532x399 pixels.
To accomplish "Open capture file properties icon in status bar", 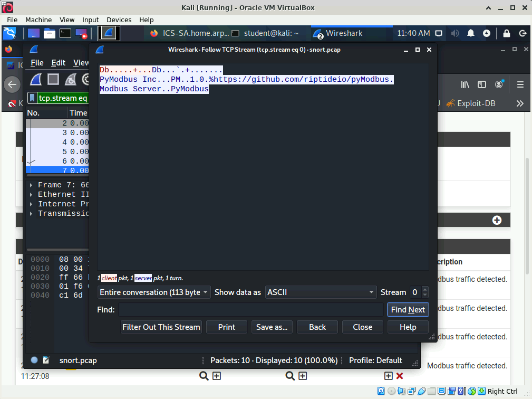I will pyautogui.click(x=46, y=360).
